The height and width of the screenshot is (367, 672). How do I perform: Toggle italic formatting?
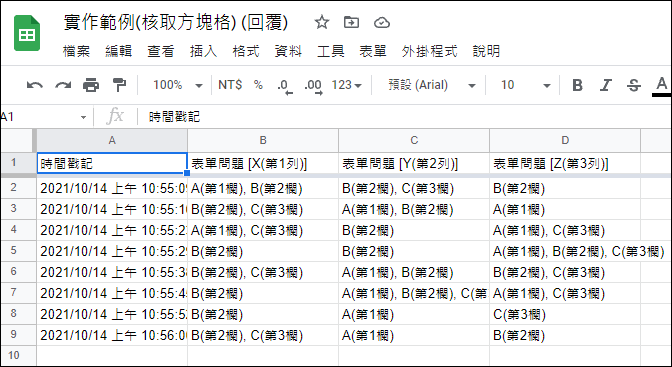click(605, 85)
